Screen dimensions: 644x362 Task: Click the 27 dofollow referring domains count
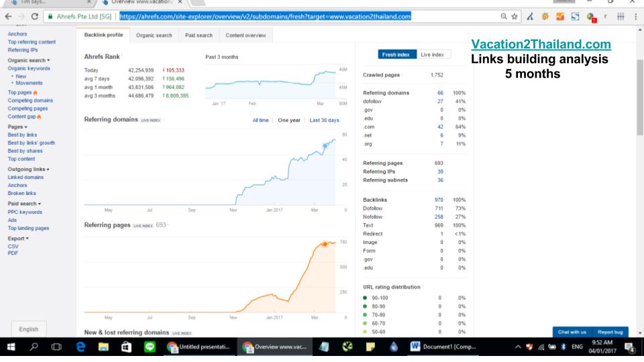point(440,101)
